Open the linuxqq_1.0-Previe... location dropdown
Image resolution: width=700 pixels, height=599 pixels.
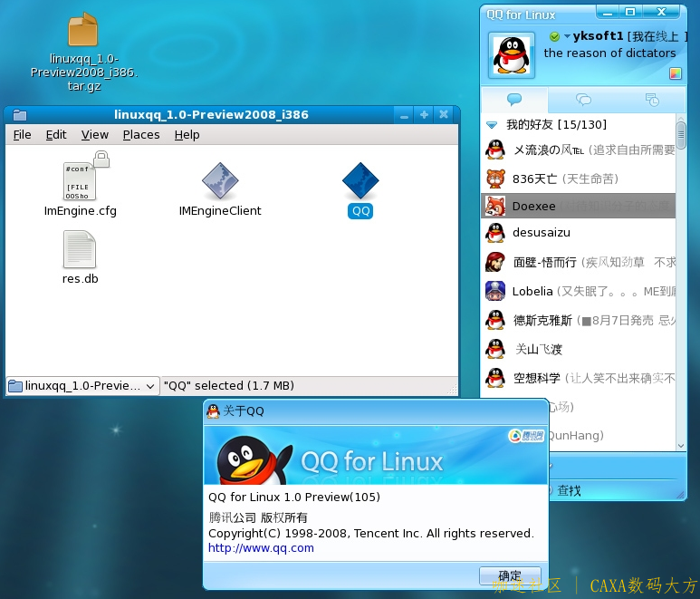82,386
